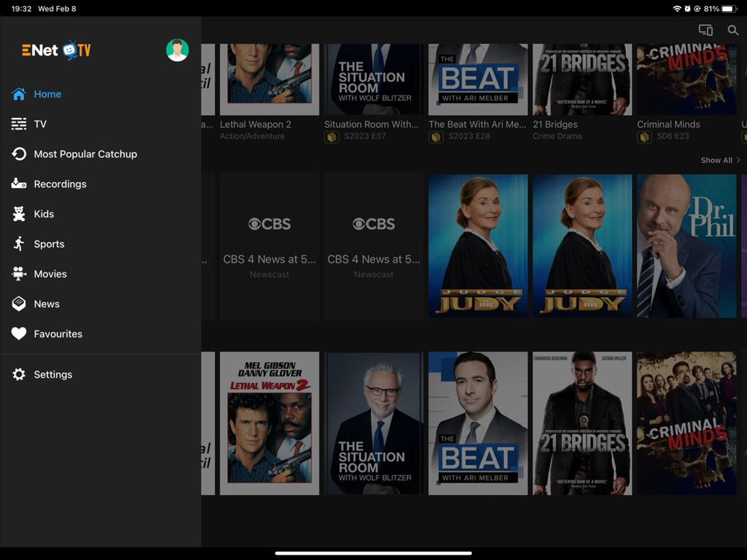Click the Wi-Fi icon in status bar

677,8
